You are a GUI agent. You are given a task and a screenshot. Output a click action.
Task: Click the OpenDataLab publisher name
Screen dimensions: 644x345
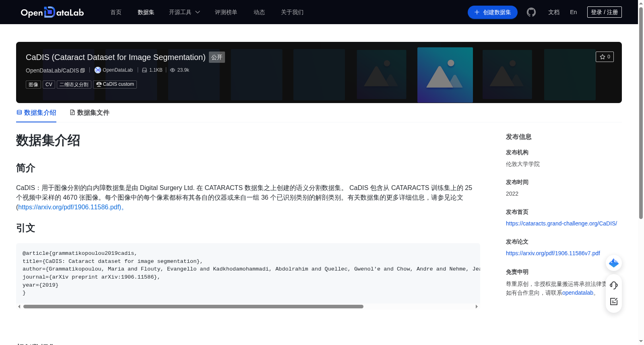point(118,70)
